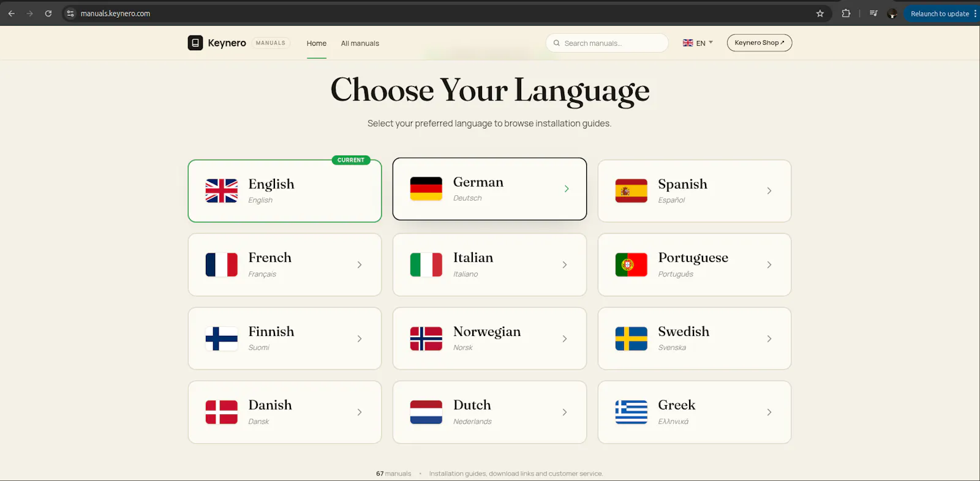
Task: Select the Dutch language title
Action: point(472,405)
